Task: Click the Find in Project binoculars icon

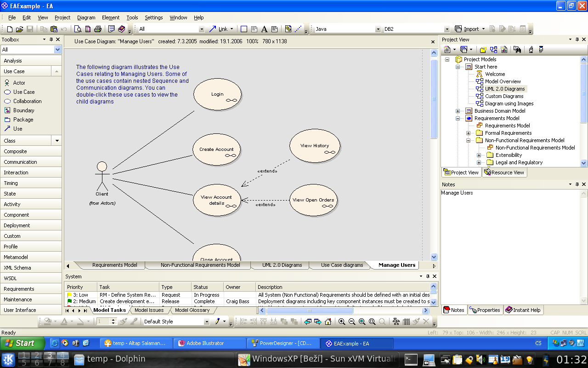Action: tap(517, 49)
